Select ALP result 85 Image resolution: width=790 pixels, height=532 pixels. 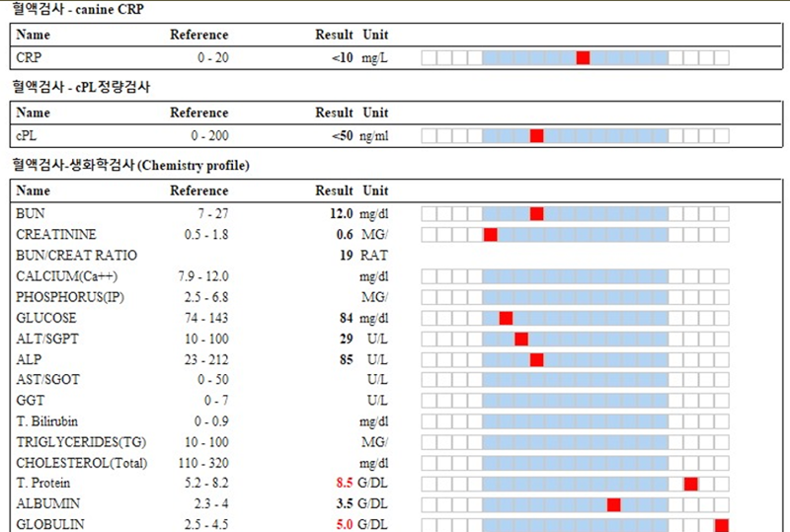tap(347, 359)
